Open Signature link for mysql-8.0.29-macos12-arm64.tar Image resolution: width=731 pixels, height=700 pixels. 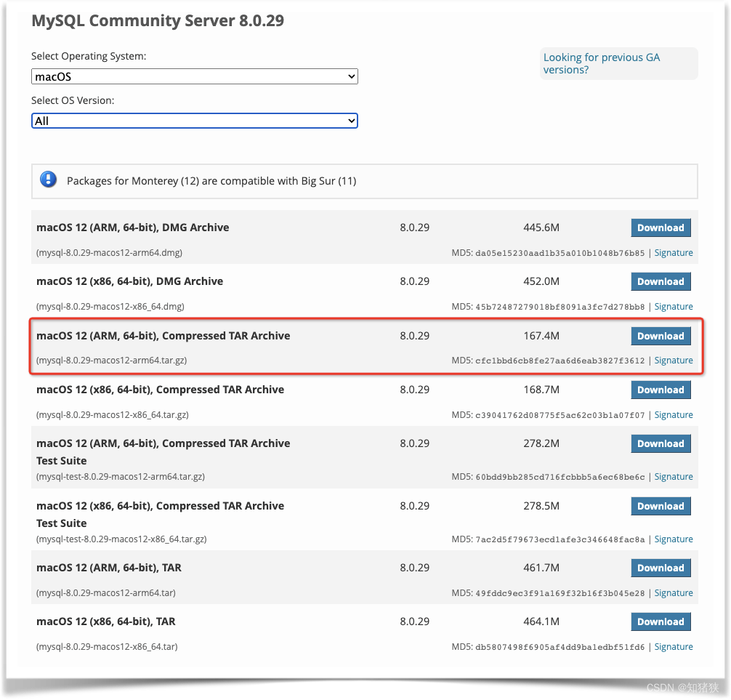pyautogui.click(x=673, y=592)
